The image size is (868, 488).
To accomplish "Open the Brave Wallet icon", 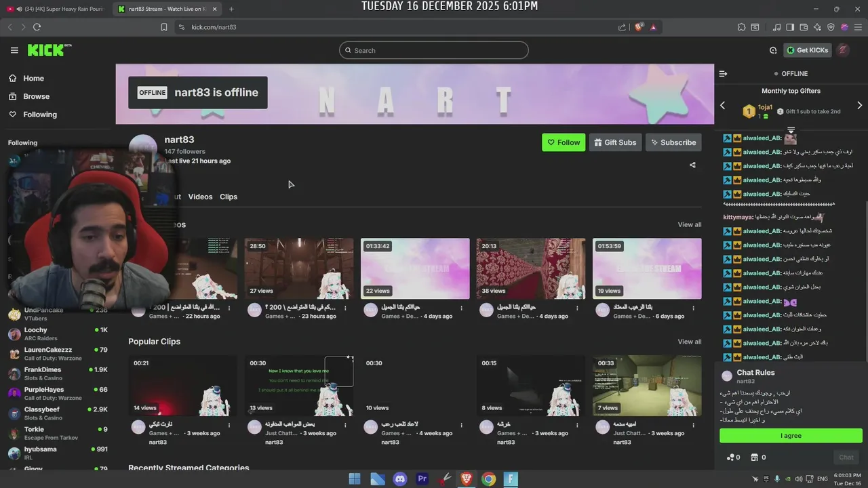I will tap(804, 27).
